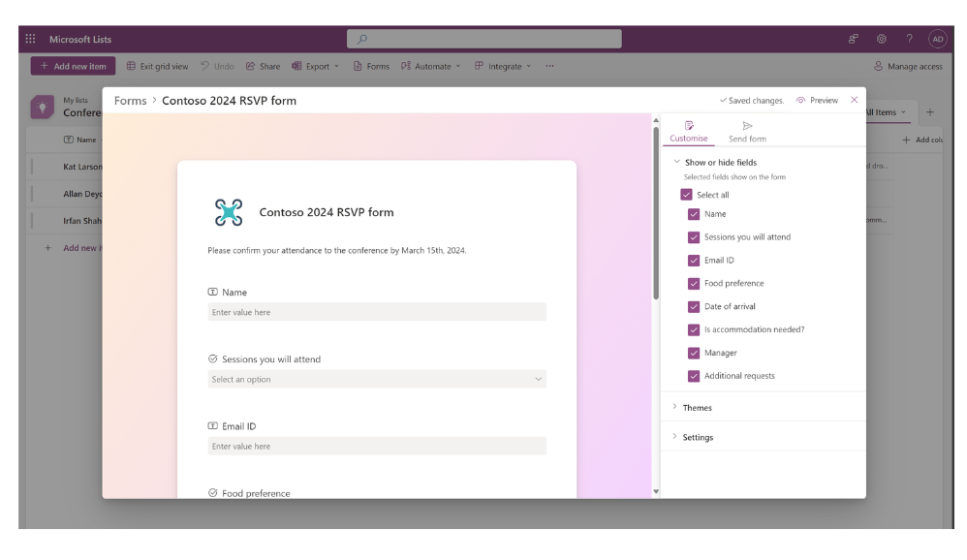Open the Automate dropdown
Viewport: 967px width, 560px height.
pos(430,66)
